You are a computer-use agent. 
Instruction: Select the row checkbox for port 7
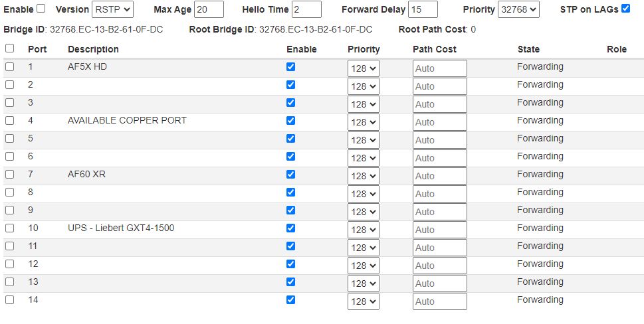pyautogui.click(x=9, y=174)
